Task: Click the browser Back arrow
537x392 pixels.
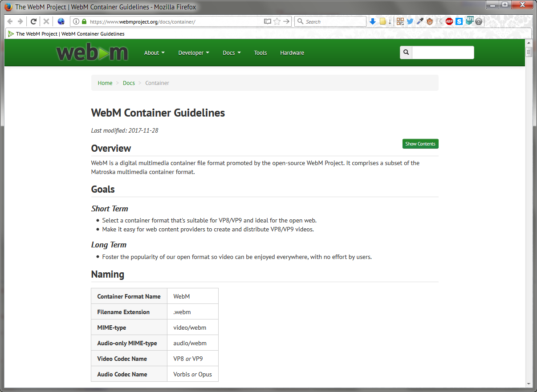Action: click(10, 21)
